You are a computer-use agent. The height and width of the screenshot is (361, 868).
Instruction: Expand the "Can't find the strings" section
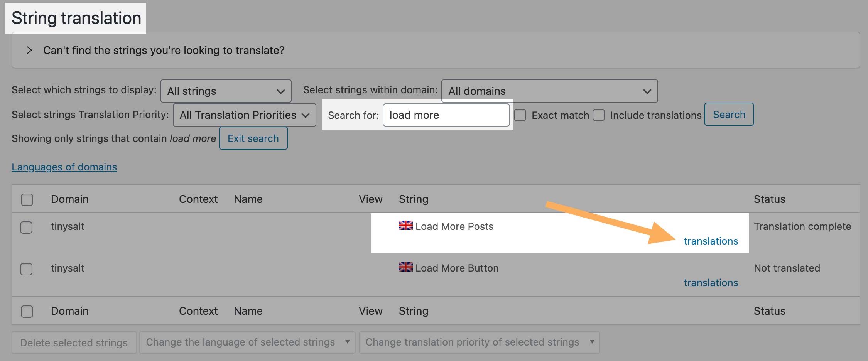(29, 50)
